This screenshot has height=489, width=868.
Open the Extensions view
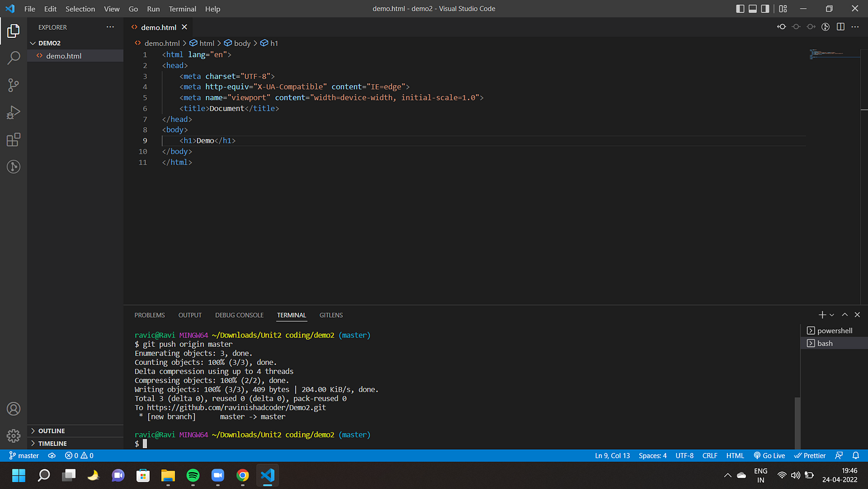pyautogui.click(x=13, y=140)
